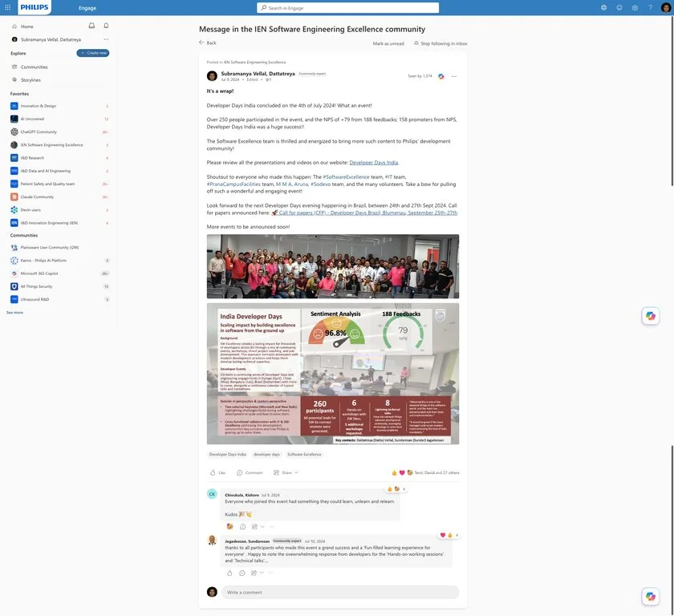Open the India Developer Days infographic image
Viewport: 674px width, 616px height.
tap(333, 374)
